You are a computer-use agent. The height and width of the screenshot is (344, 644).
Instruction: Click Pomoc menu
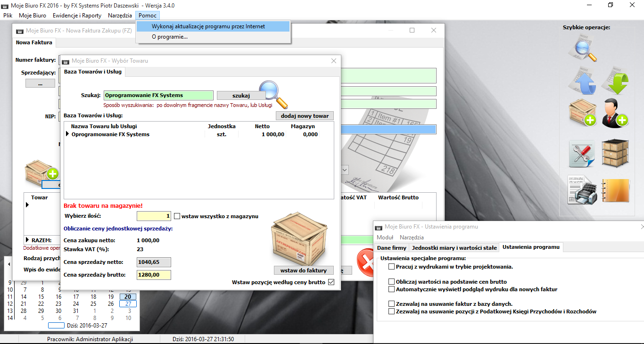coord(148,16)
